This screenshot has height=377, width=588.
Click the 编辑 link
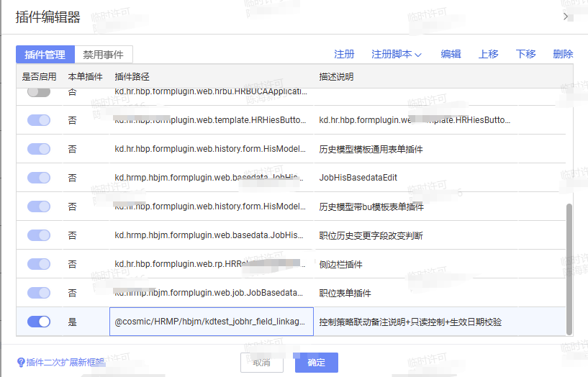coord(451,55)
